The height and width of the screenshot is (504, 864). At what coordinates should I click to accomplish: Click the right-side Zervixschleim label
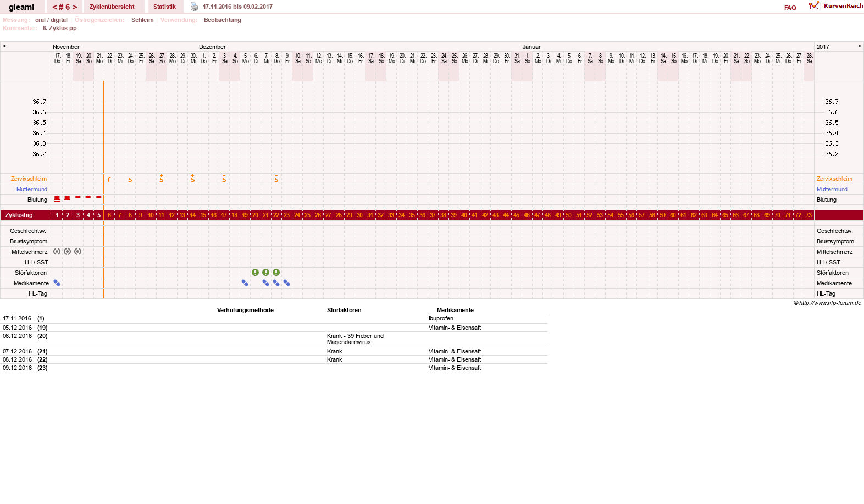[x=834, y=179]
